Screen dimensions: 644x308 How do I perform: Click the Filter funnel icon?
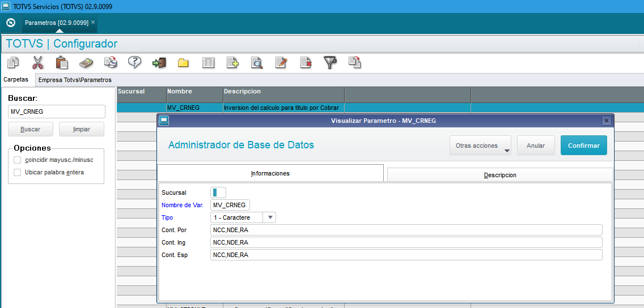pos(330,63)
